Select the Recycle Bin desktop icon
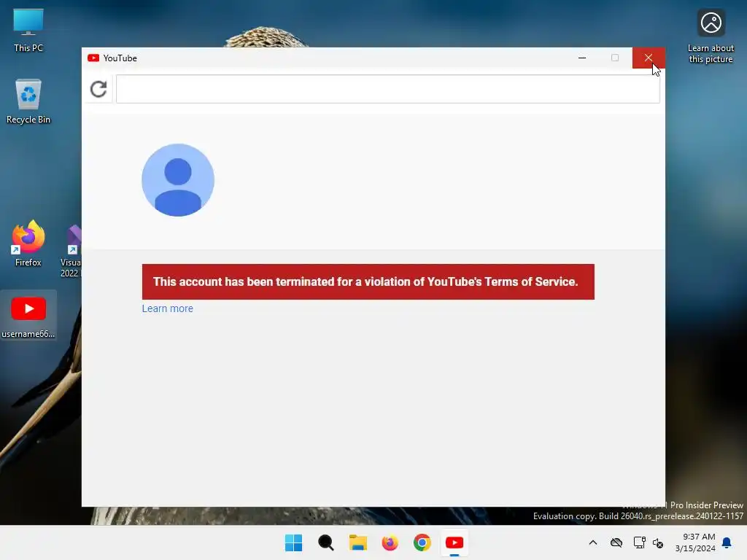 point(28,101)
